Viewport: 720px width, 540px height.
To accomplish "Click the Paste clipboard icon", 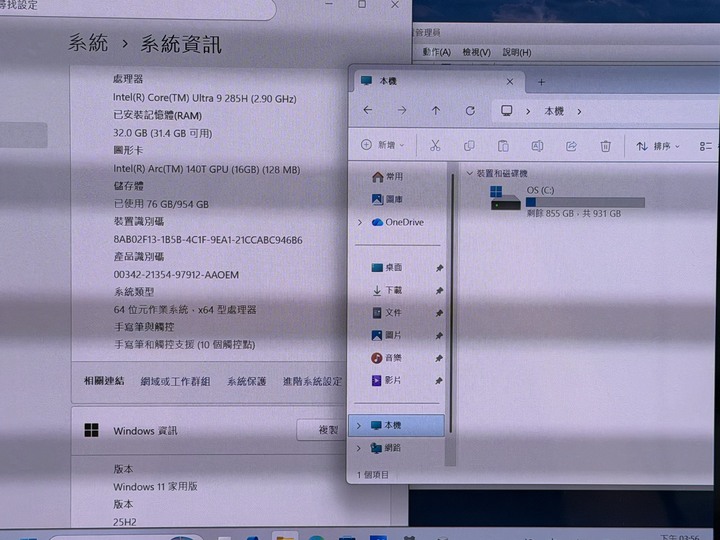I will coord(503,146).
